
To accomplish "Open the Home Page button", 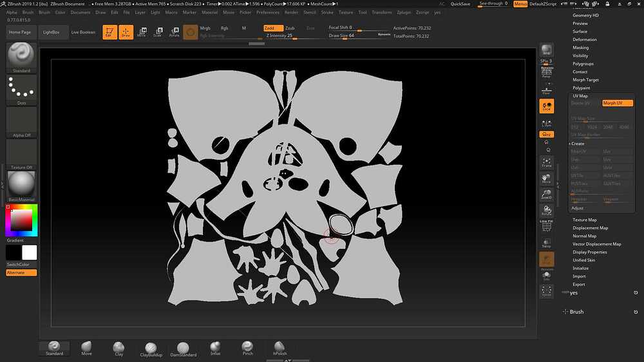I will click(x=20, y=32).
